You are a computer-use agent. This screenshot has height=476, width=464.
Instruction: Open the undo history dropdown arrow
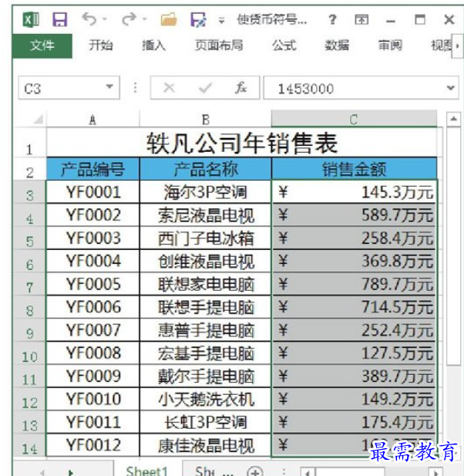pos(105,19)
